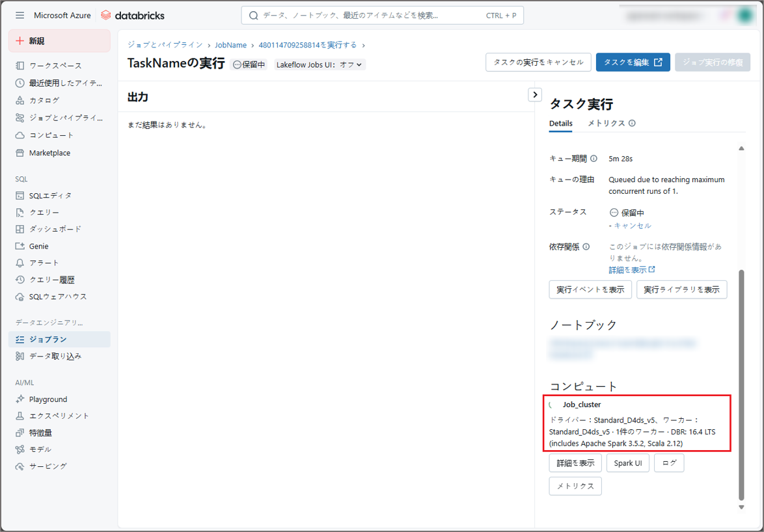Click the + 新規 button
Viewport: 764px width, 532px height.
point(59,41)
